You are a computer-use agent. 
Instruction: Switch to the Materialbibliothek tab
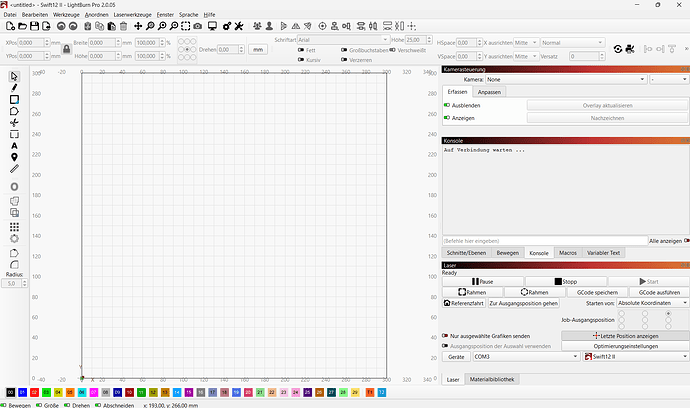(x=493, y=380)
